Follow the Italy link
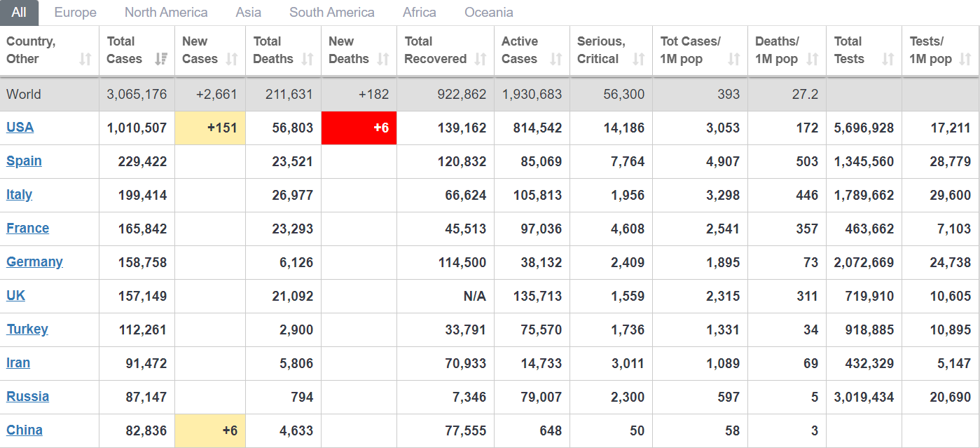Viewport: 980px width, 448px height. (20, 194)
